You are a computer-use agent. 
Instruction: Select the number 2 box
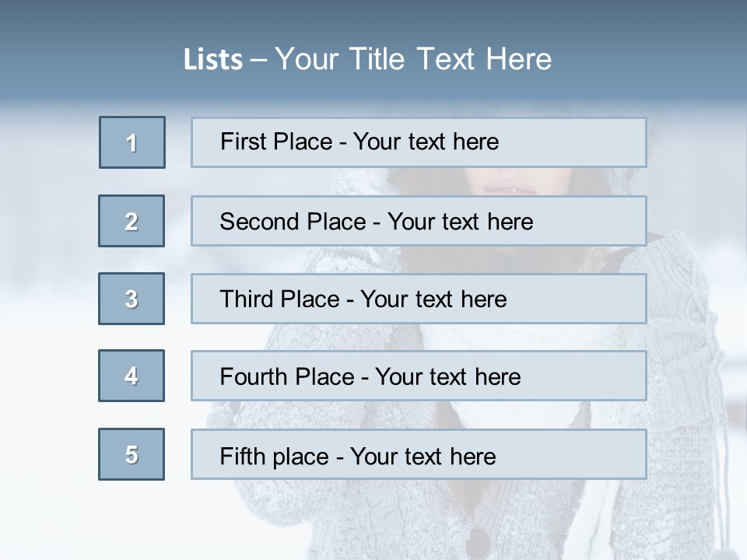[x=132, y=221]
